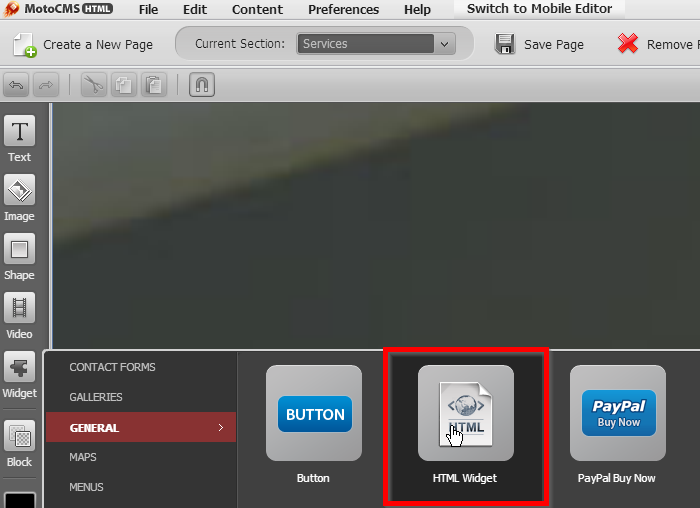
Task: Click the 'Text' label under Text tool
Action: tap(20, 157)
